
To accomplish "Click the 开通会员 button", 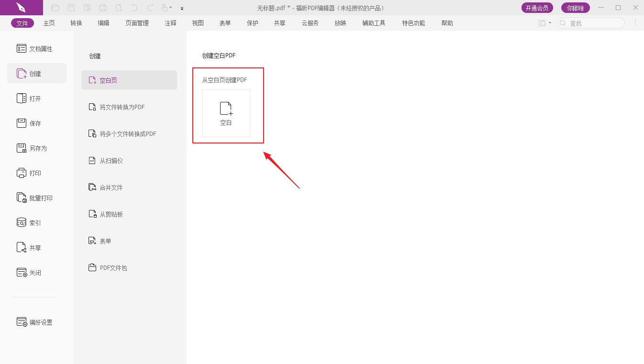I will point(537,8).
